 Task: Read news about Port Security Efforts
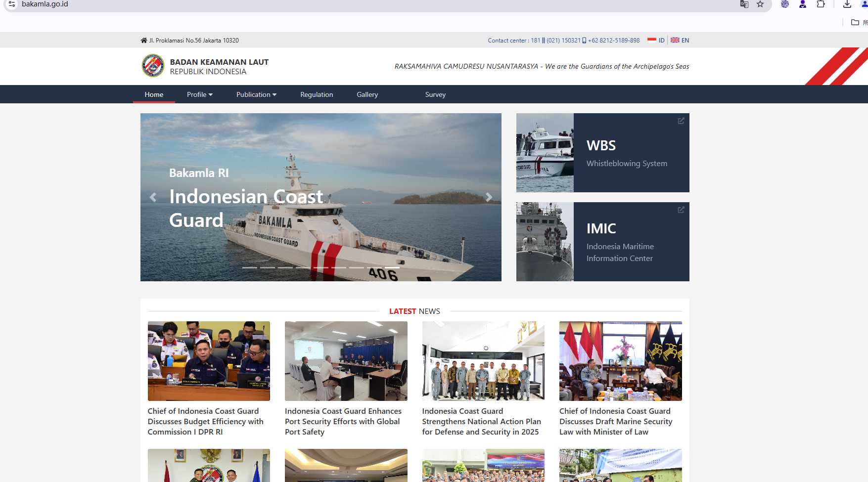pyautogui.click(x=343, y=421)
